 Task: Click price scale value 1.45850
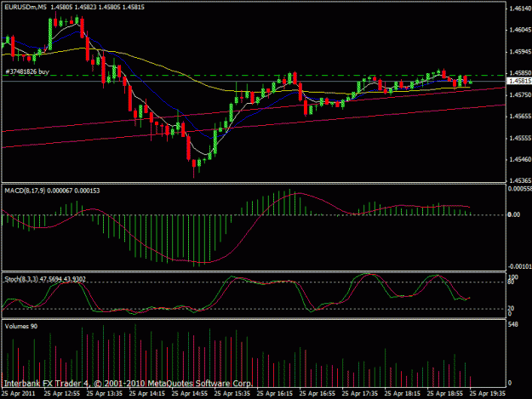click(x=520, y=73)
